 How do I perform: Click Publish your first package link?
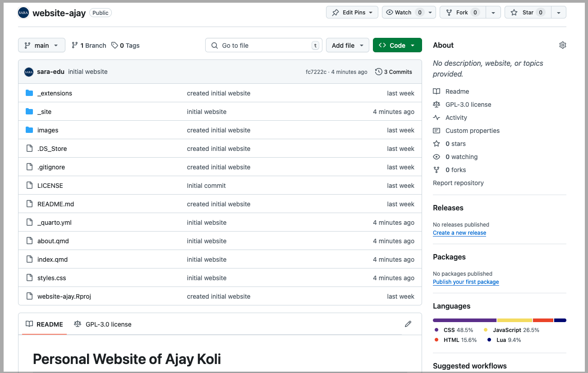(x=465, y=282)
